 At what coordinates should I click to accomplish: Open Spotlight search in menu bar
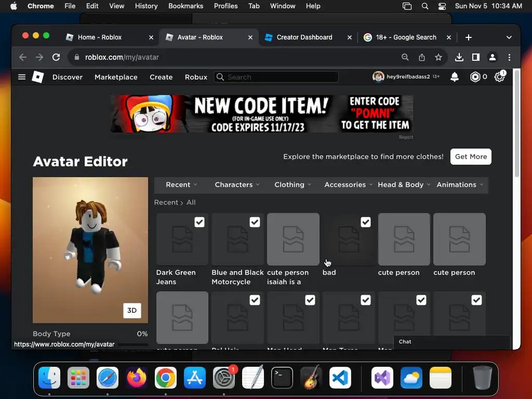coord(425,6)
